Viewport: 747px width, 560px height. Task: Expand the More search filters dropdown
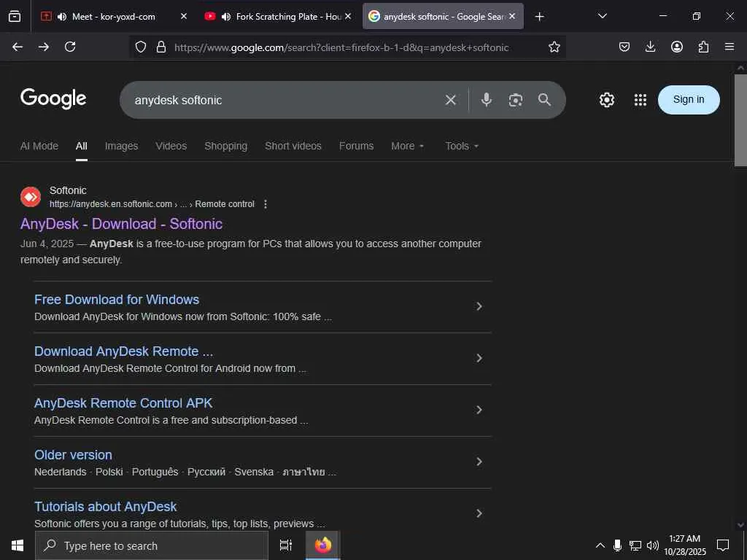pos(407,146)
